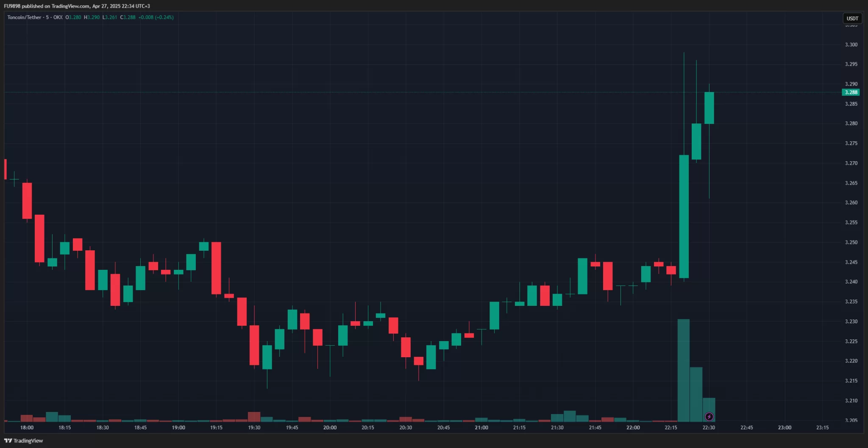
Task: Click the open value O3.280
Action: click(x=73, y=17)
